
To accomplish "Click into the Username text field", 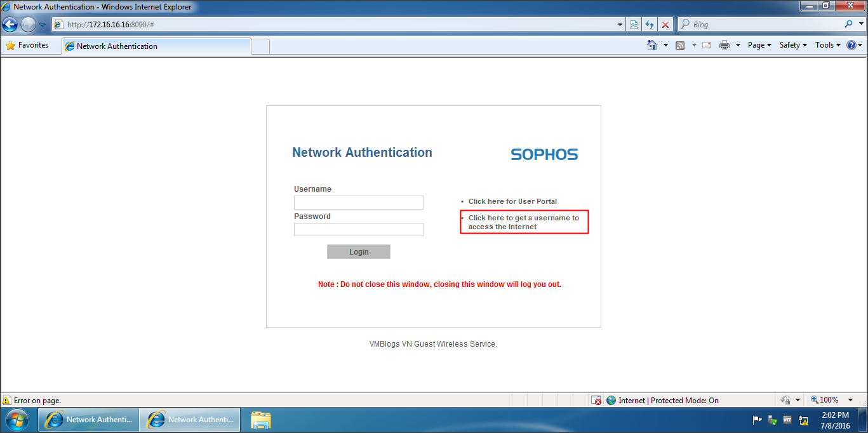I will (358, 203).
